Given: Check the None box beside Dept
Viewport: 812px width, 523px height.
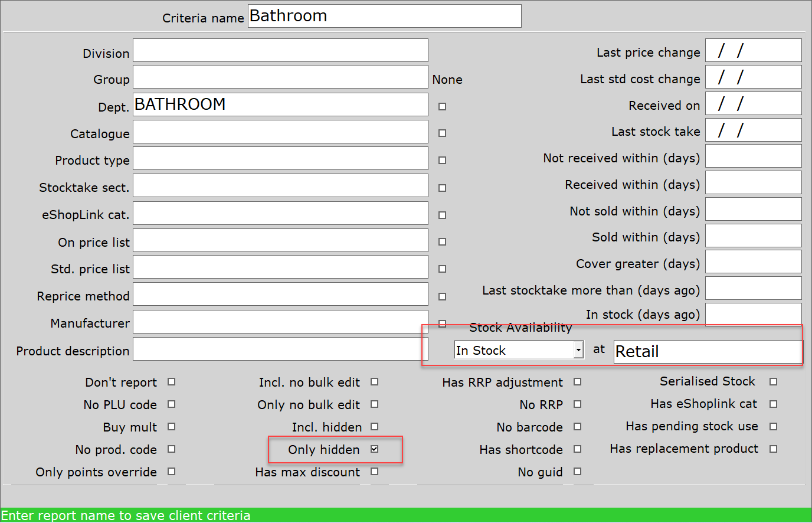Looking at the screenshot, I should pyautogui.click(x=441, y=106).
